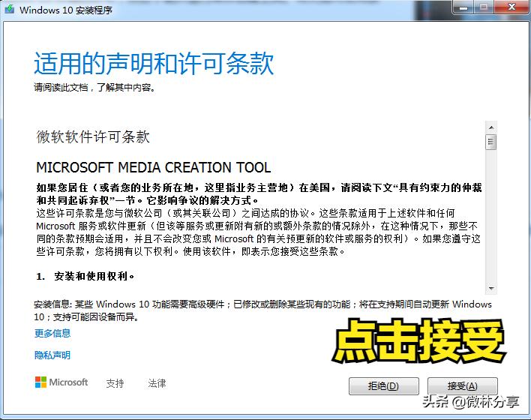Click the Windows 10 setup title bar icon
Viewport: 531px width, 420px height.
point(10,9)
